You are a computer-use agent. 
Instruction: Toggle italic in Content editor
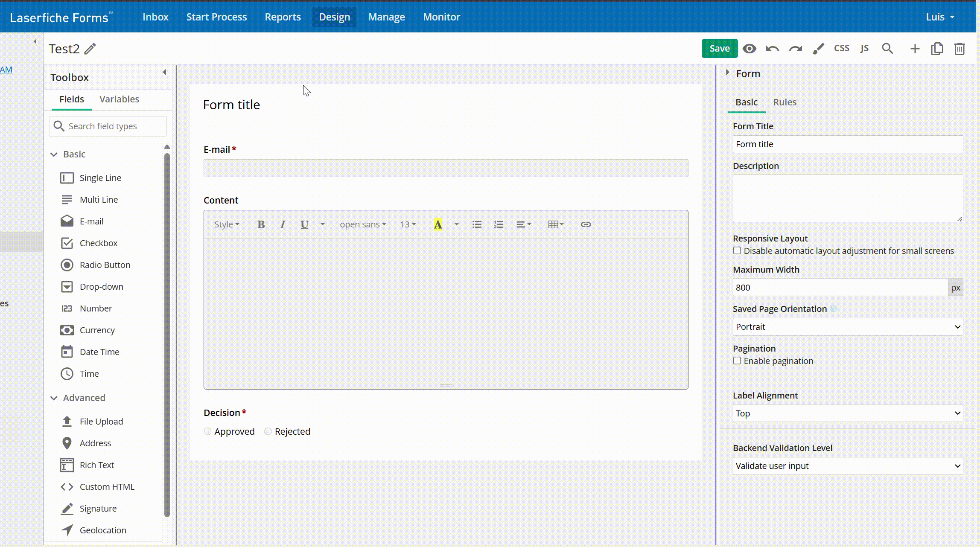pos(283,224)
